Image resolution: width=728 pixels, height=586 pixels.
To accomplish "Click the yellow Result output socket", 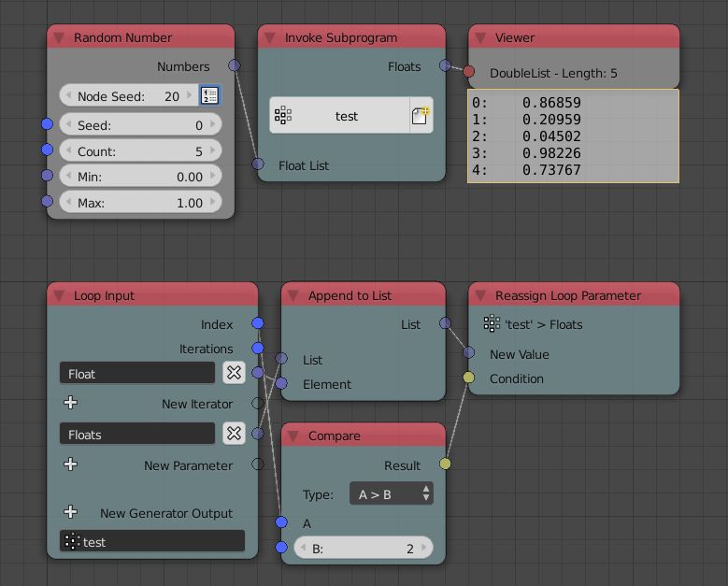I will 445,464.
